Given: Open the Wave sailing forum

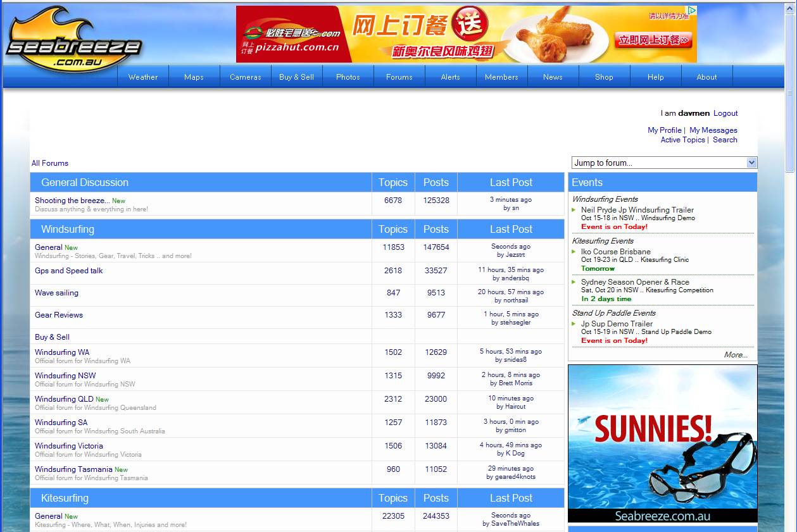Looking at the screenshot, I should pos(57,293).
